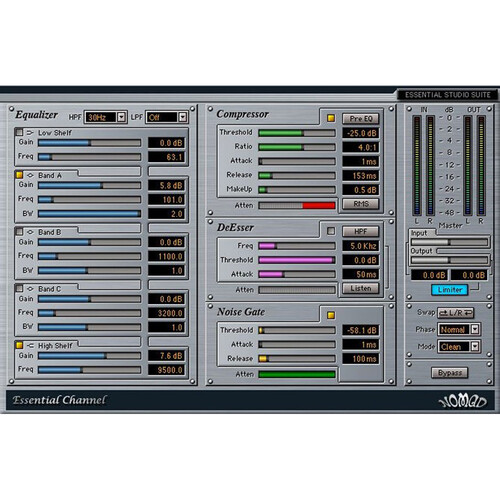Viewport: 500px width, 500px height.
Task: Click the Master Input slider
Action: pos(449,242)
